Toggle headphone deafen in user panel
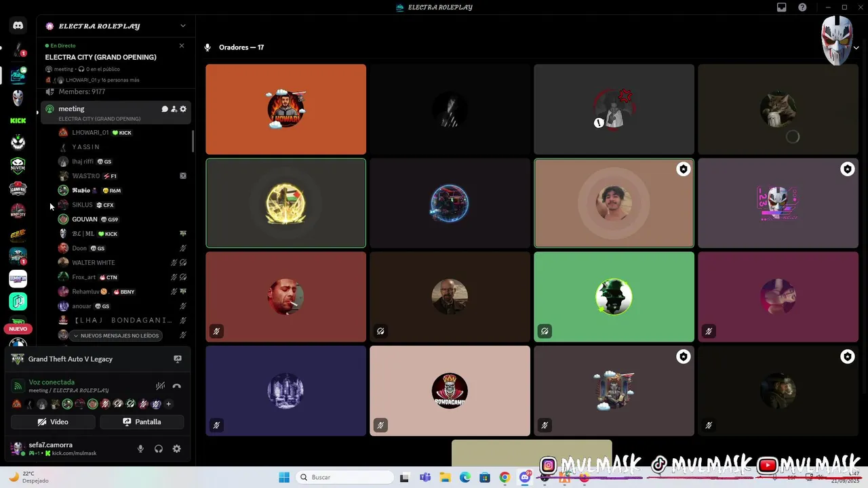 click(x=159, y=449)
